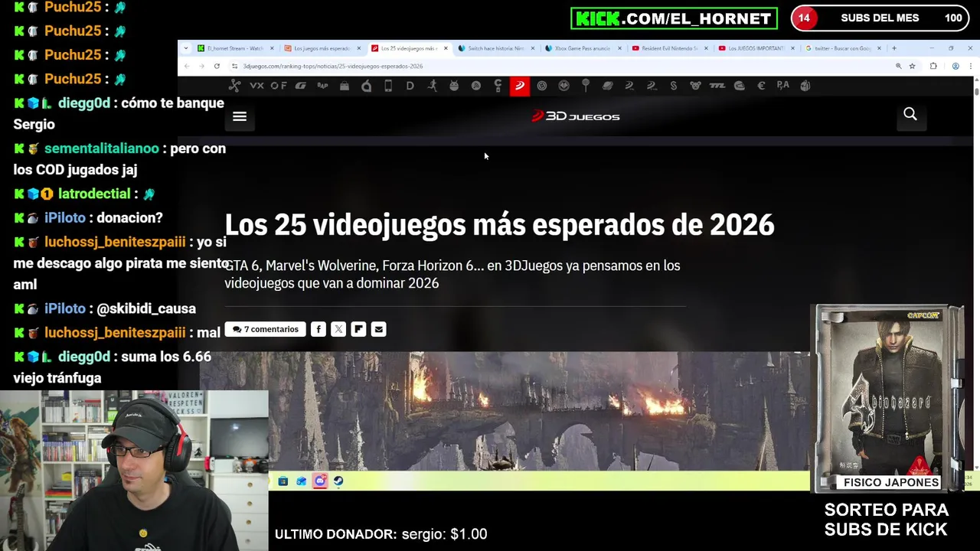Bookmark this page with the star

912,66
